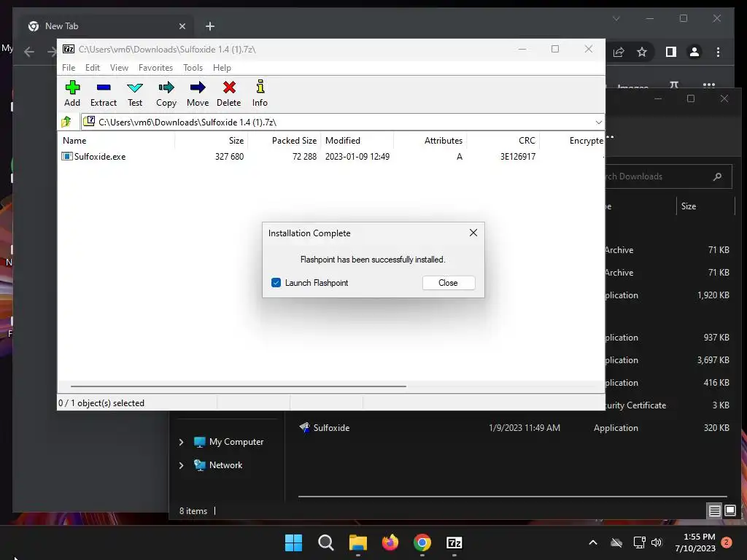Open the clock and date panel
Viewport: 747px width, 560px height.
pyautogui.click(x=695, y=542)
